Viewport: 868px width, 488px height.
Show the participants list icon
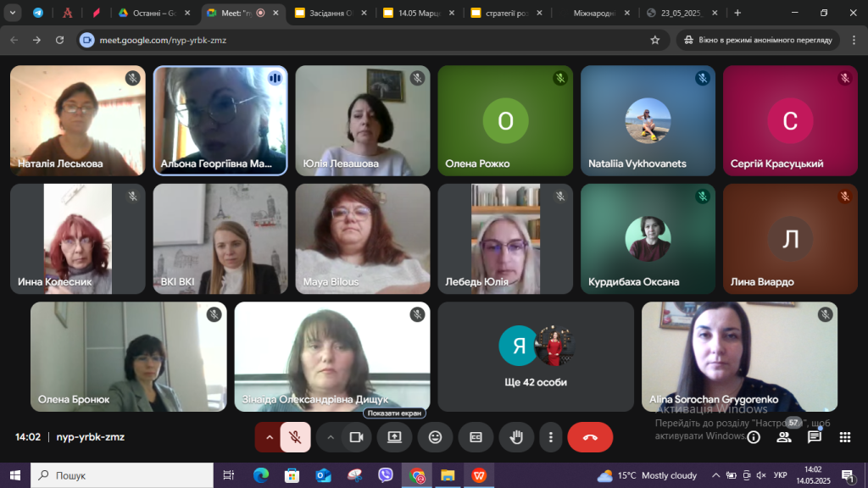pyautogui.click(x=784, y=437)
